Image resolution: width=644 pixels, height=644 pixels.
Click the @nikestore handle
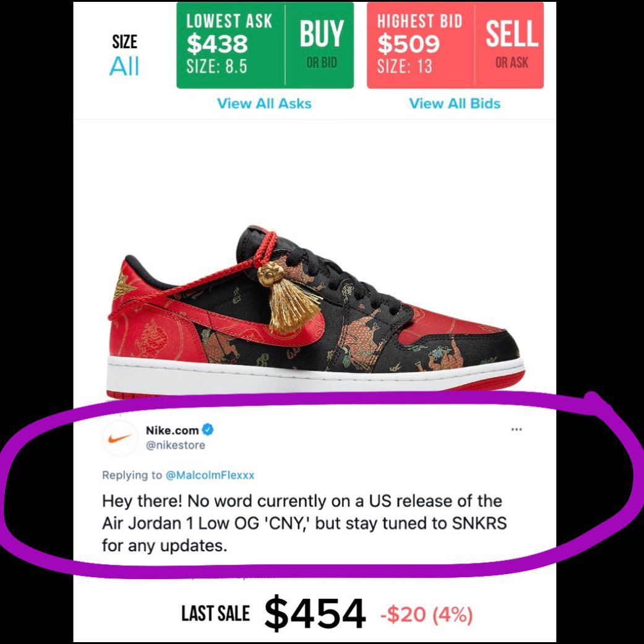(x=175, y=445)
